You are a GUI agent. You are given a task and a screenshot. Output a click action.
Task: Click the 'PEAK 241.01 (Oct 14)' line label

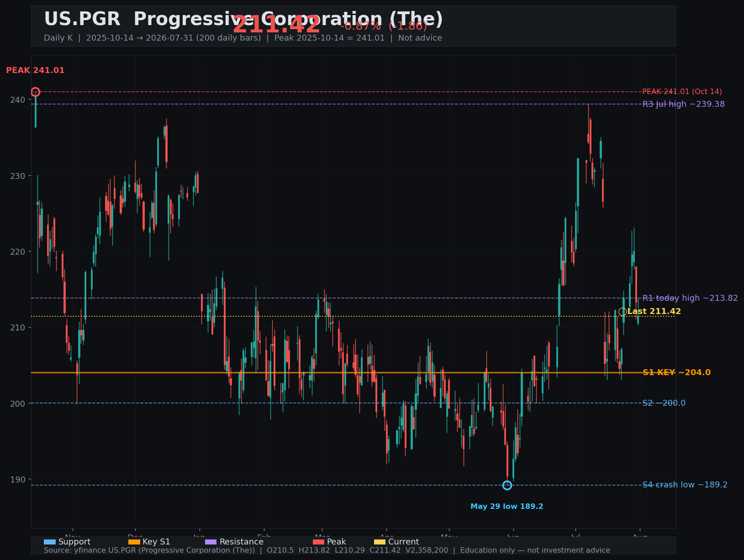pyautogui.click(x=682, y=92)
